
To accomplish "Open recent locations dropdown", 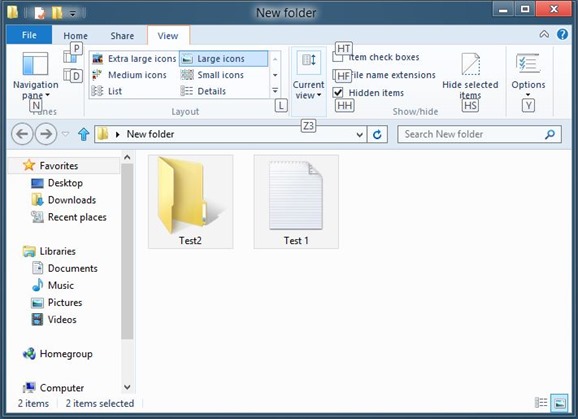I will (x=65, y=134).
